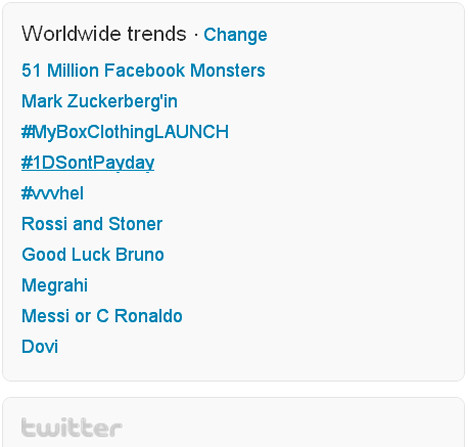Open the 51 Million Facebook Monsters trend

143,70
